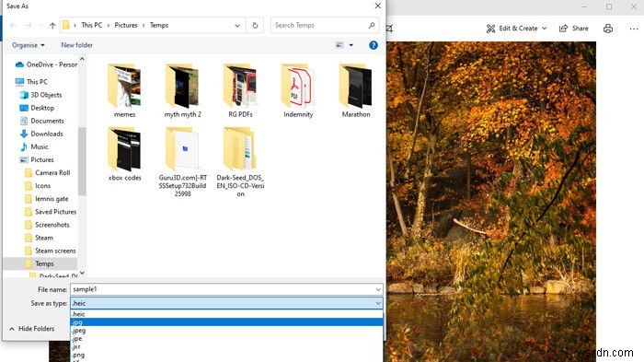Screen dimensions: 644x362
Task: Select the Dark-Seed_DOS folder
Action: 241,162
